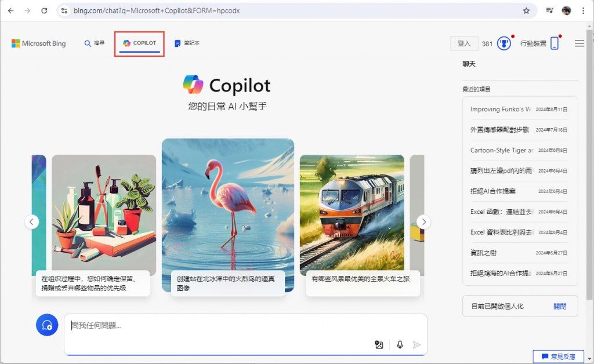The image size is (594, 364).
Task: Use the microphone voice input icon
Action: (400, 345)
